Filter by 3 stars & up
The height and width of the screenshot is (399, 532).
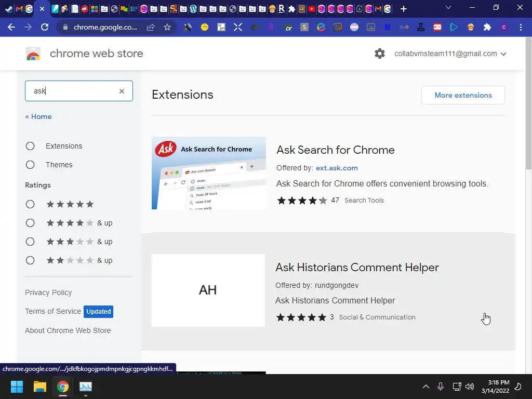30,242
